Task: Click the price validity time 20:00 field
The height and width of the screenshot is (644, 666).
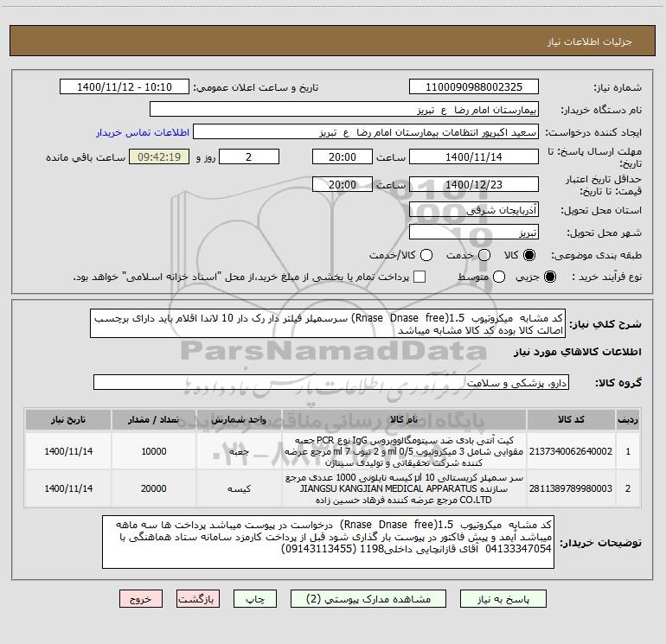Action: pyautogui.click(x=343, y=184)
